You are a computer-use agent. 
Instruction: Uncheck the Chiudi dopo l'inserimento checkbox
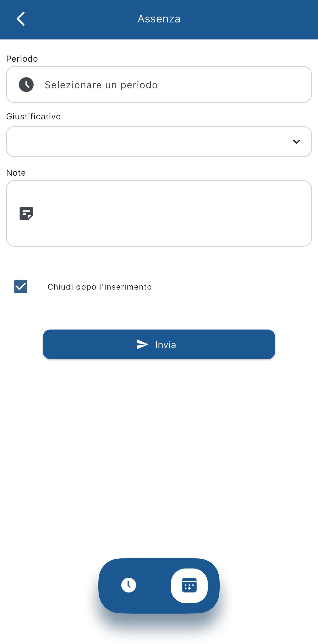point(21,287)
